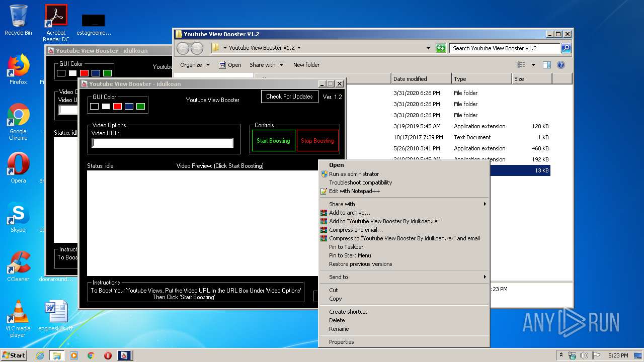Image resolution: width=644 pixels, height=362 pixels.
Task: Click Stop Boosting button
Action: (317, 141)
